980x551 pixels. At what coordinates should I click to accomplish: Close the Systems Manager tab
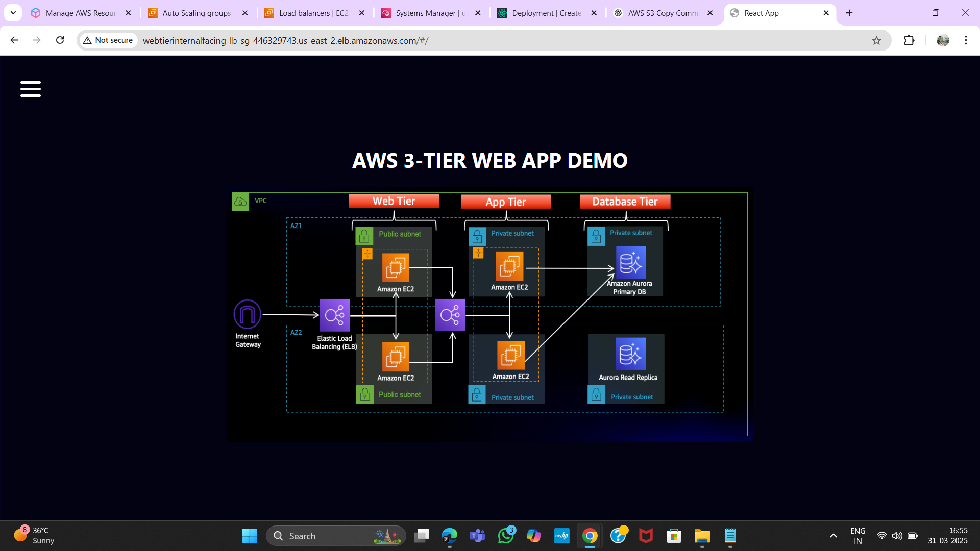[478, 13]
